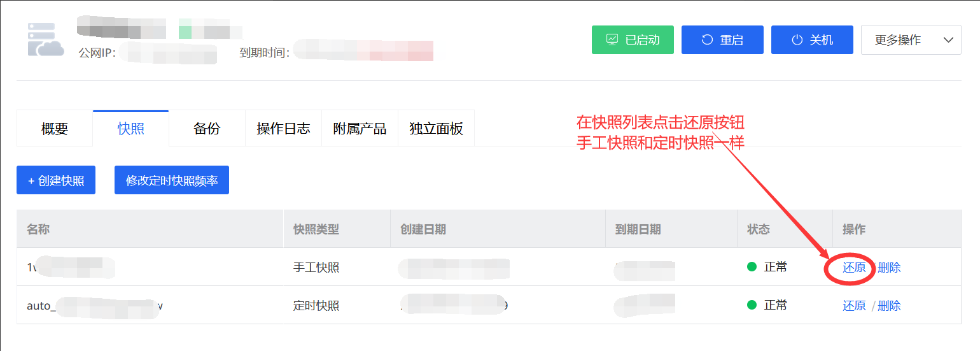The height and width of the screenshot is (351, 980).
Task: Go to the 附属产品 tab
Action: [360, 129]
